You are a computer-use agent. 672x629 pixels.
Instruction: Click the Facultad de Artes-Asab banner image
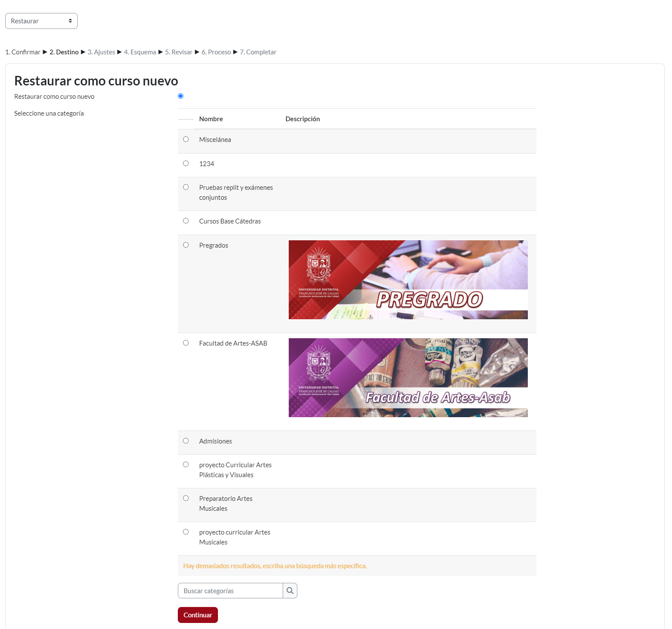click(x=408, y=377)
